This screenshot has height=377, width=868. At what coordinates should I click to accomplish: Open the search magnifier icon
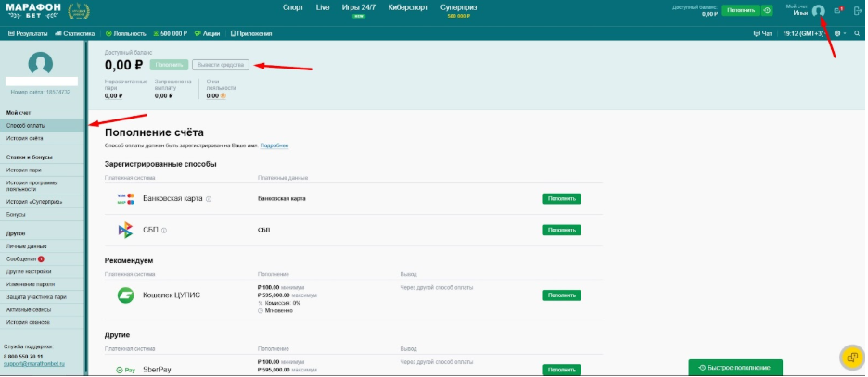click(857, 33)
